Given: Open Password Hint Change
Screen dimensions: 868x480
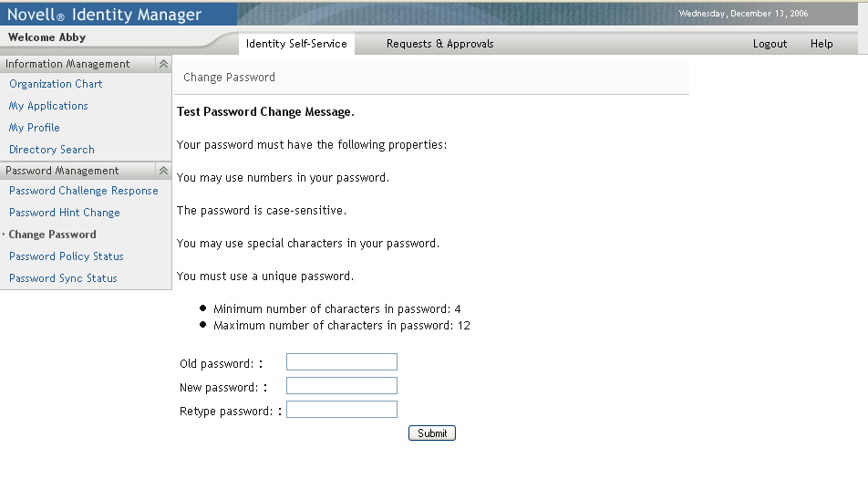Looking at the screenshot, I should click(65, 213).
